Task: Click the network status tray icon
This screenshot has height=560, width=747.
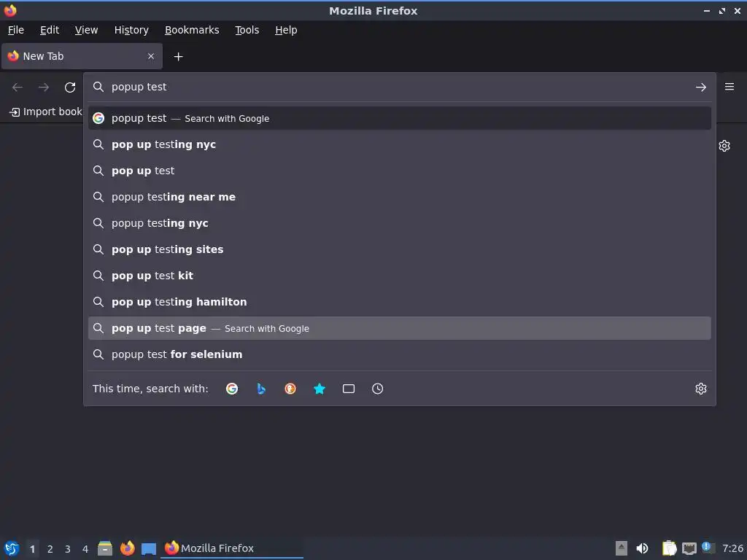Action: point(689,548)
